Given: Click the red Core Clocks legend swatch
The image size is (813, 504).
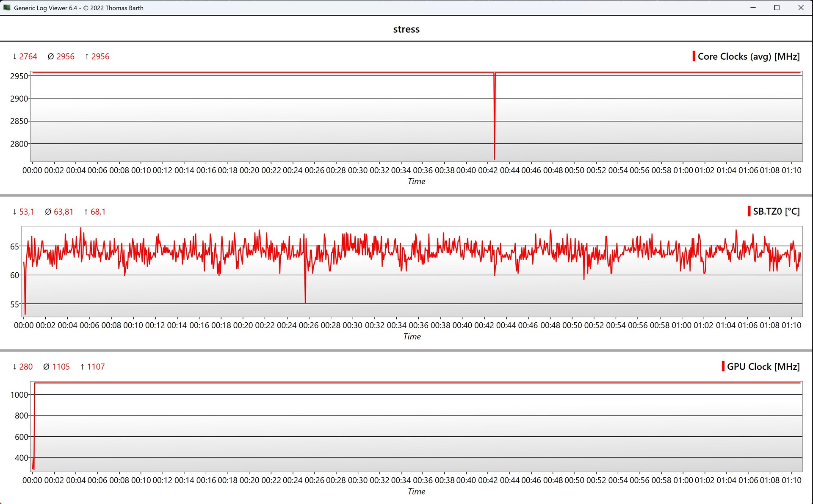Looking at the screenshot, I should (694, 56).
